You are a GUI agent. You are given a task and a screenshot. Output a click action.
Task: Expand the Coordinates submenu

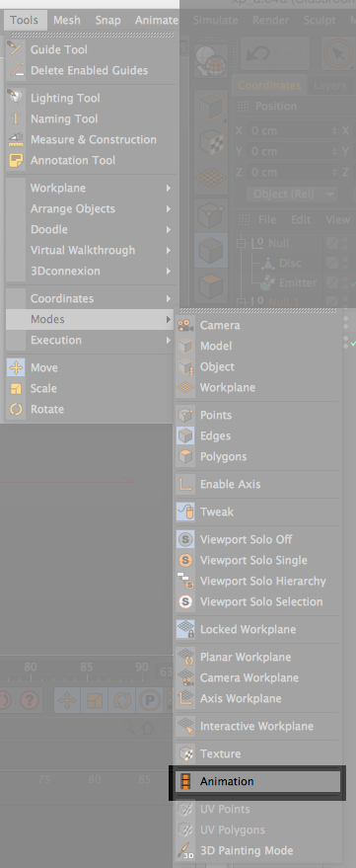click(x=92, y=299)
